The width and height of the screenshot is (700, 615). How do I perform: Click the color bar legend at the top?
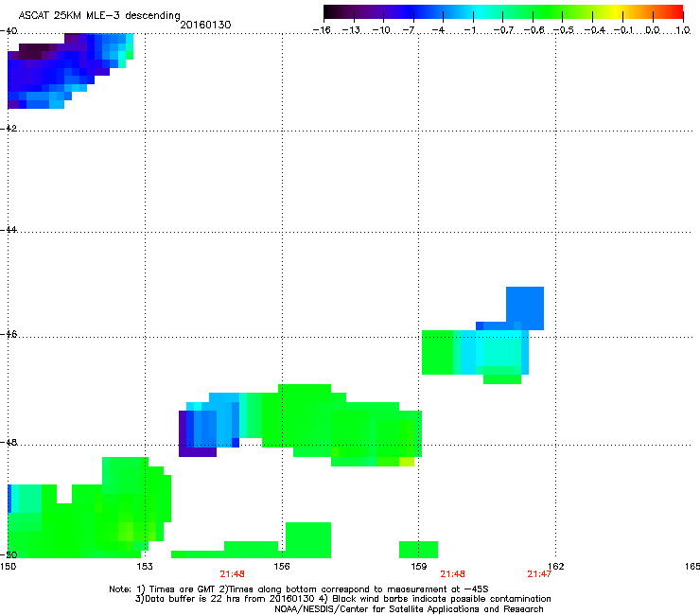[503, 12]
